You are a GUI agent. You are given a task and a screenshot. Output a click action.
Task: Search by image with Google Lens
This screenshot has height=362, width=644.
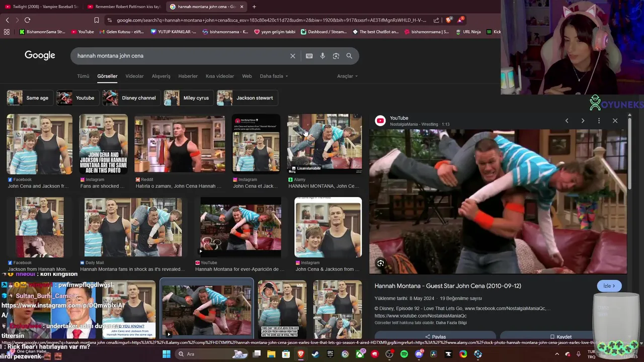[336, 56]
